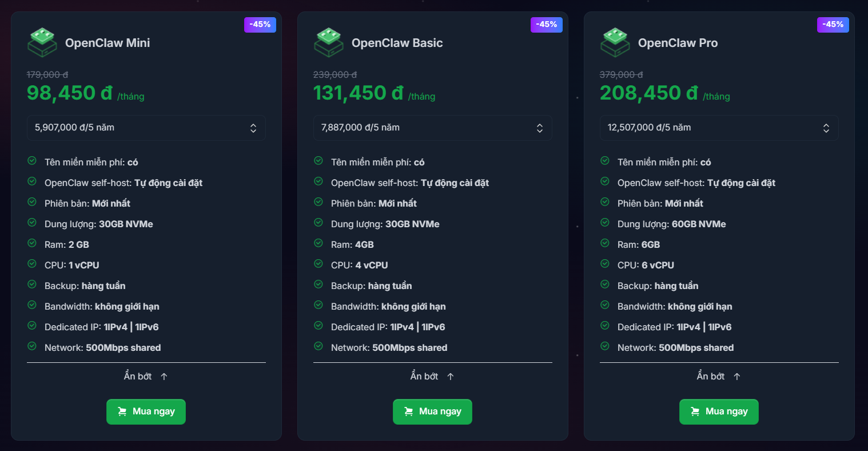Open Basic's billing period dropdown
The image size is (868, 451).
pyautogui.click(x=432, y=128)
